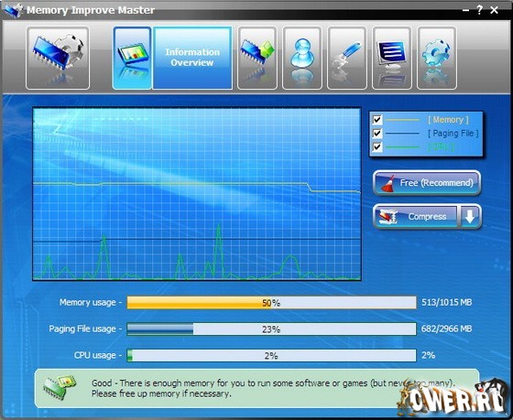This screenshot has height=420, width=513.
Task: Click the memory chip with gear logo icon
Action: tap(58, 58)
